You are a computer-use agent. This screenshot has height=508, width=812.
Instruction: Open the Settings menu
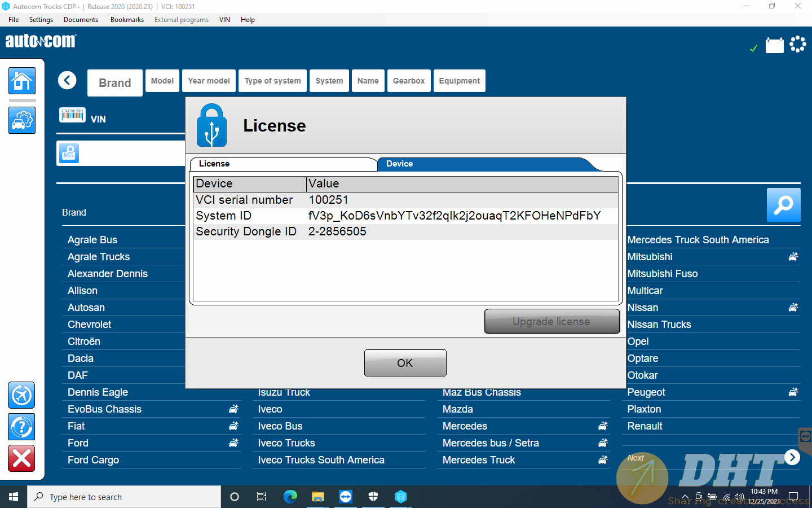point(41,20)
